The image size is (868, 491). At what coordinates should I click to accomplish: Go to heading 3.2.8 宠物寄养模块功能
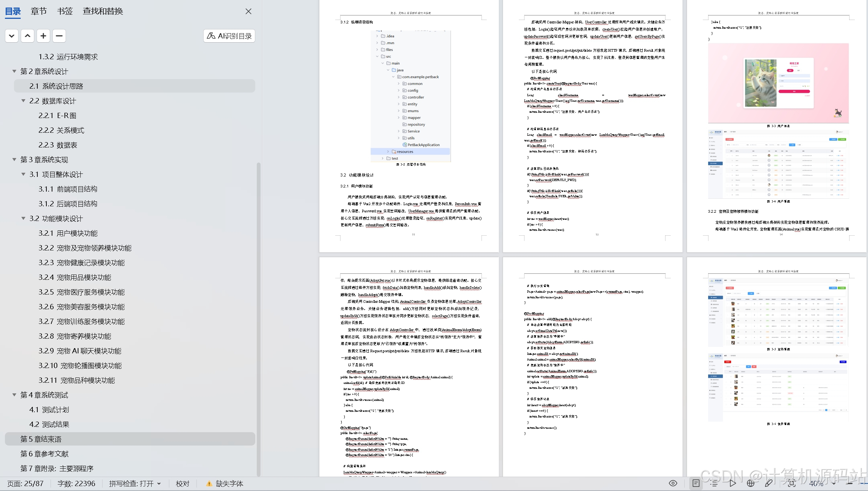coord(75,336)
